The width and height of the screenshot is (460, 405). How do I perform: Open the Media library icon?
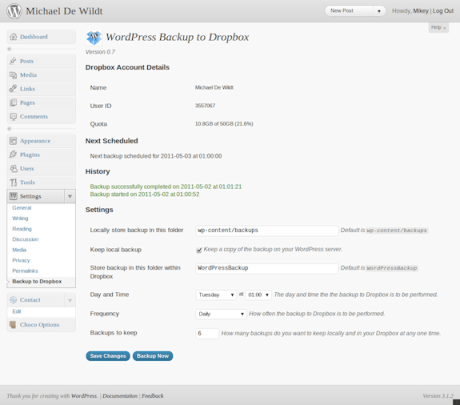click(x=13, y=75)
